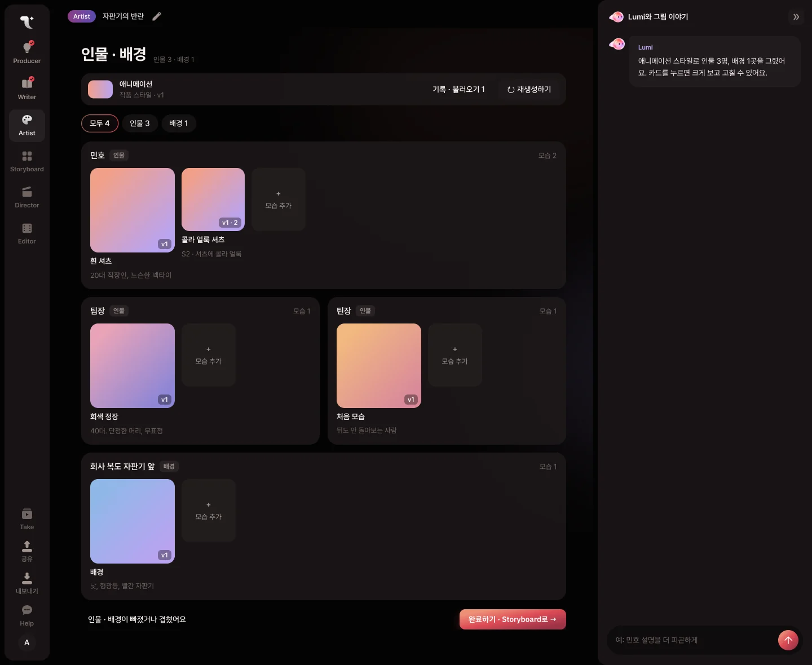The image size is (812, 665).
Task: Open the Storyboard grid icon
Action: point(27,156)
